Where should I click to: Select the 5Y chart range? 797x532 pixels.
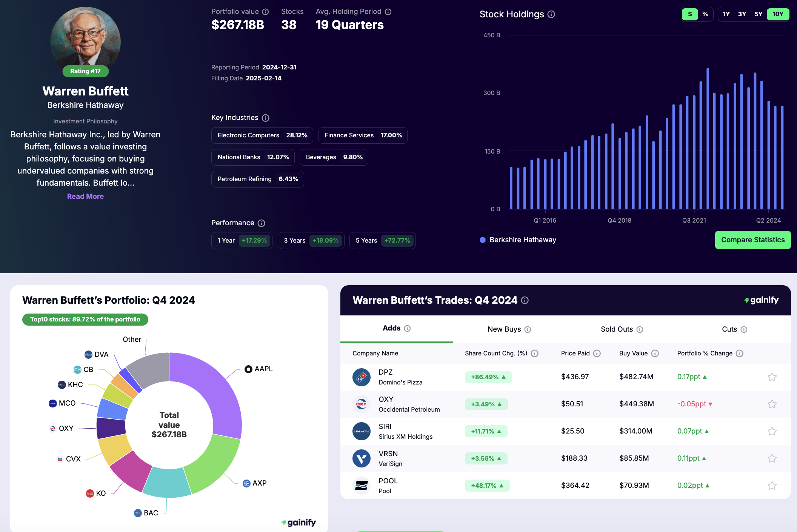click(759, 14)
